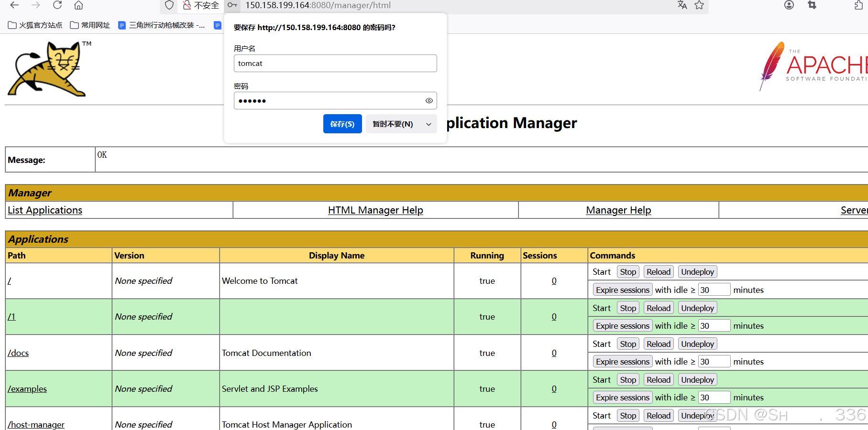This screenshot has height=430, width=868.
Task: Undeploy the /1 application
Action: point(697,308)
